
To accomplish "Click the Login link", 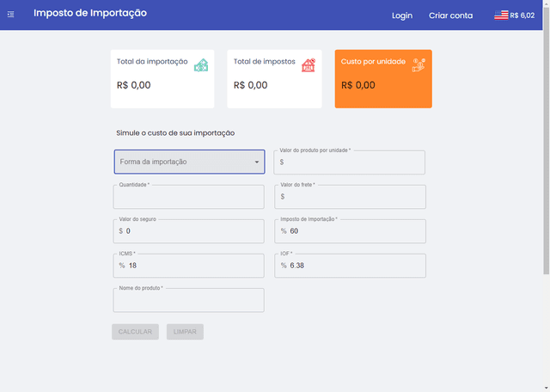I will pos(402,15).
